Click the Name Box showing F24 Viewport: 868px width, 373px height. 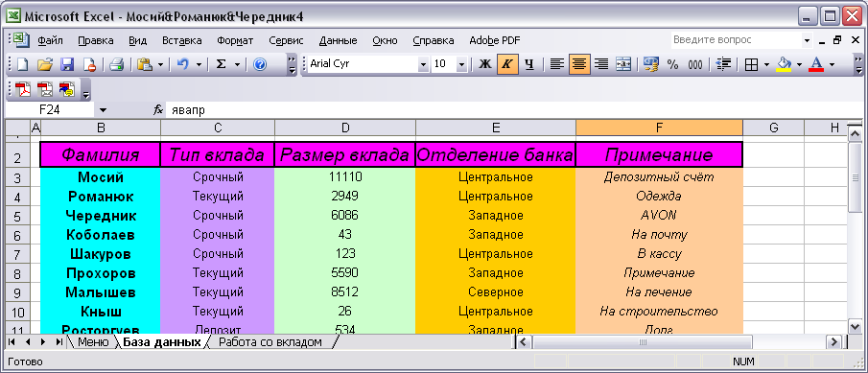(x=51, y=110)
